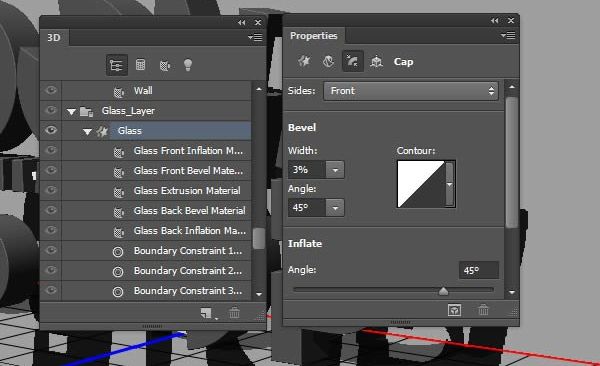The image size is (600, 366).
Task: Toggle visibility of Glass Front Bevel Material
Action: [x=51, y=170]
